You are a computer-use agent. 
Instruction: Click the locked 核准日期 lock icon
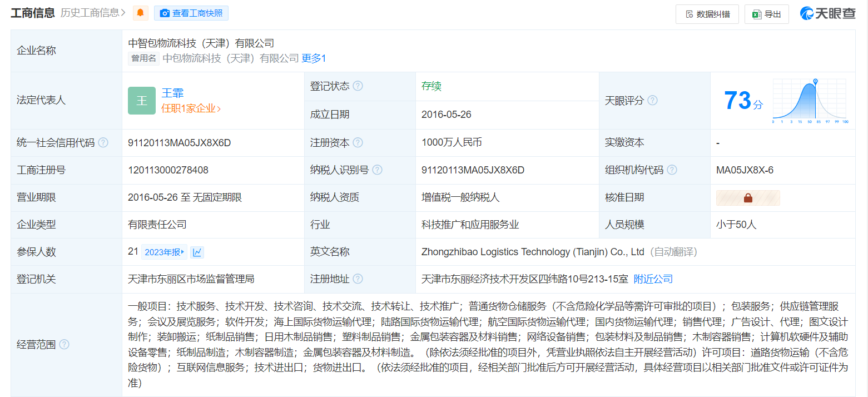(748, 198)
